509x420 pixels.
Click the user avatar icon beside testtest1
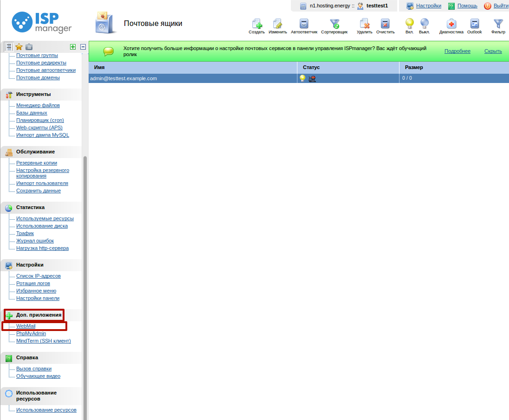tap(360, 6)
